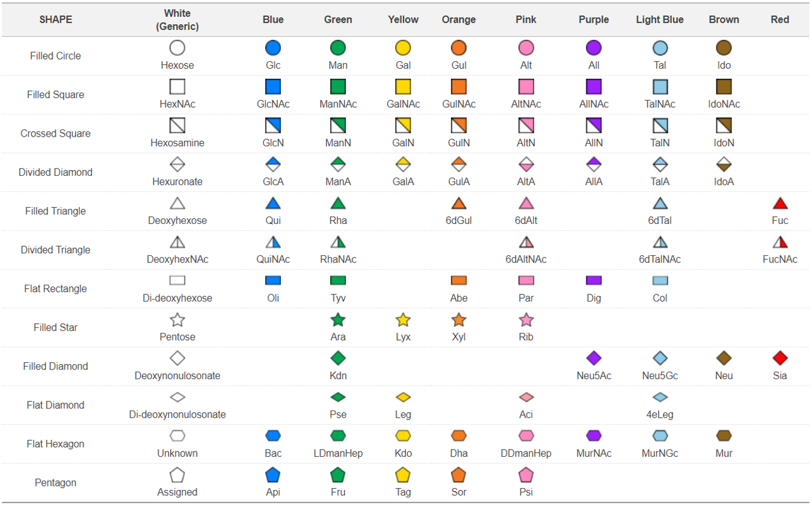
Task: Select the blue GlcA divided diamond
Action: click(x=273, y=164)
